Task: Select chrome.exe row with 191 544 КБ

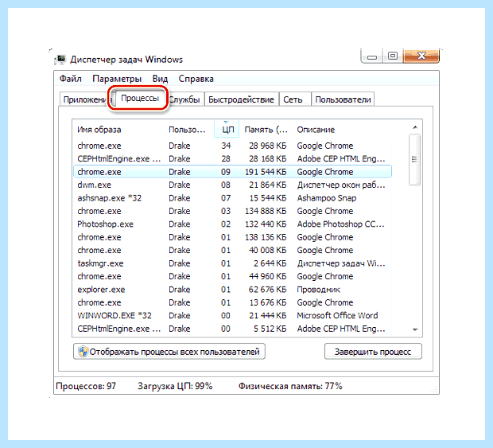Action: tap(233, 172)
